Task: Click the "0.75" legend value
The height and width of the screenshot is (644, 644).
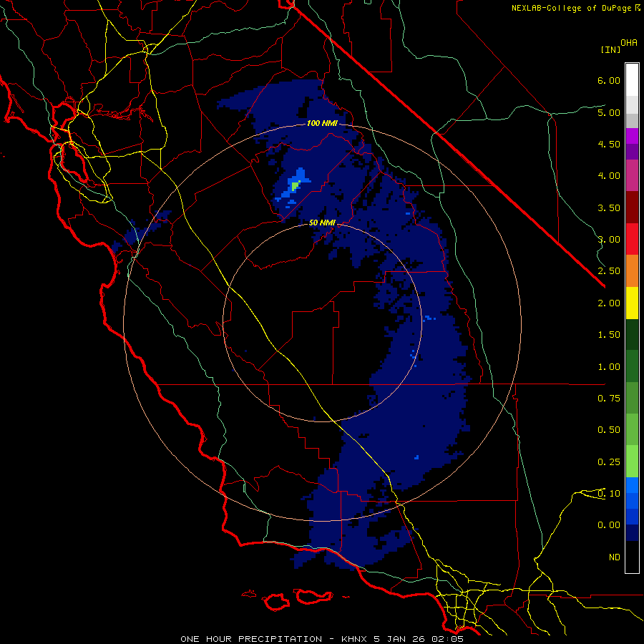Action: pyautogui.click(x=609, y=399)
